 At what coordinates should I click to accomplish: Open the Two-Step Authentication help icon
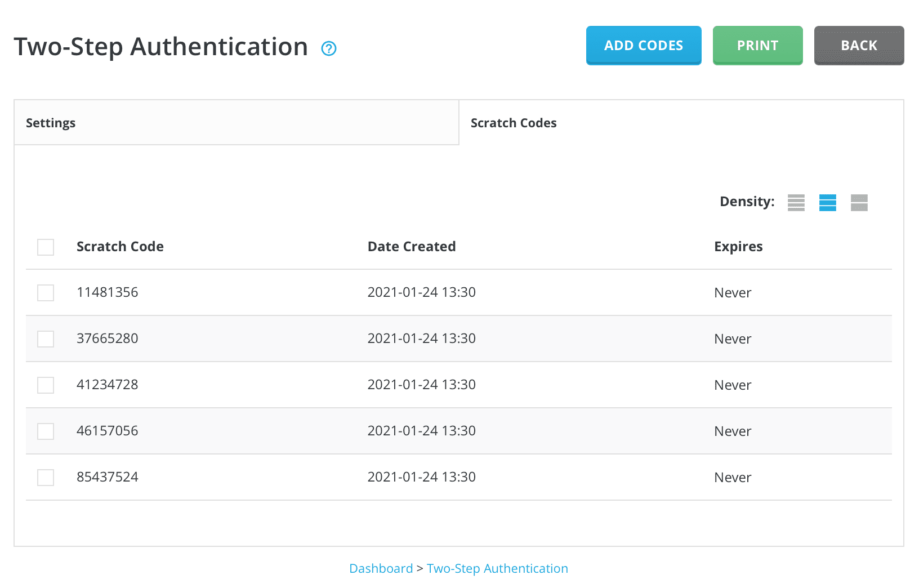pyautogui.click(x=329, y=48)
